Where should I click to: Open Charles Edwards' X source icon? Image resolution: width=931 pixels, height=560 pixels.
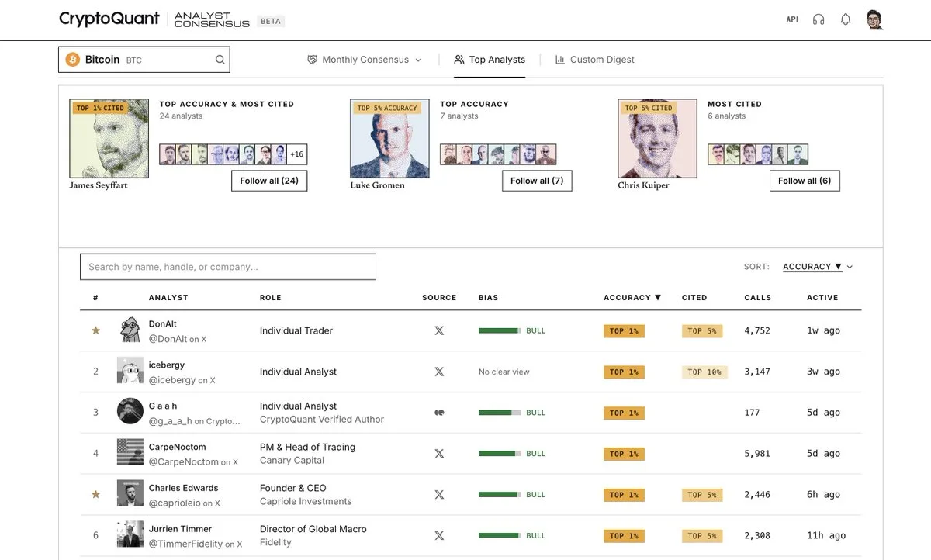coord(439,494)
